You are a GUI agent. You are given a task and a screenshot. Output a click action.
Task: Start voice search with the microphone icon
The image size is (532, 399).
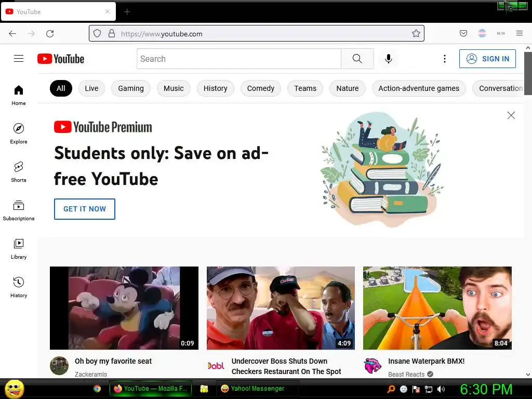[x=389, y=59]
